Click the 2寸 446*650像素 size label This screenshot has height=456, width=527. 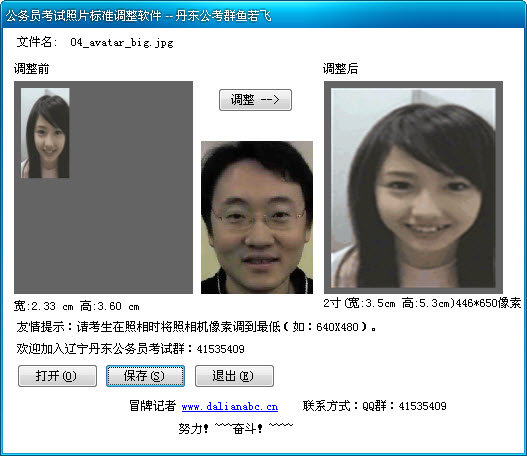click(422, 303)
